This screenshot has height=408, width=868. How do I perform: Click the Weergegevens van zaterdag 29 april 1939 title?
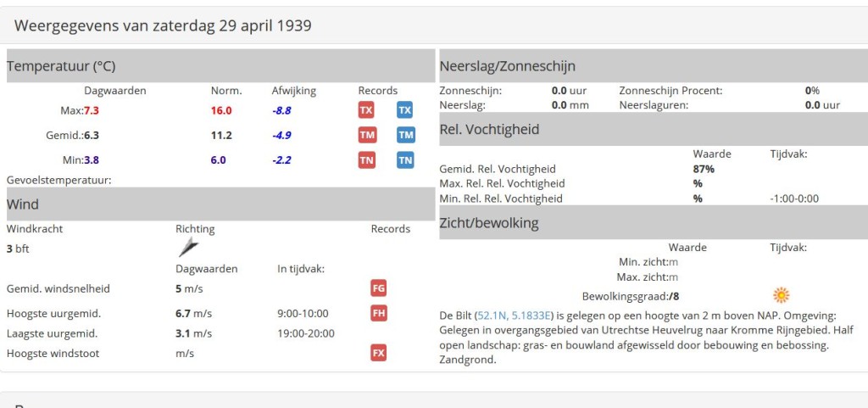tap(163, 25)
